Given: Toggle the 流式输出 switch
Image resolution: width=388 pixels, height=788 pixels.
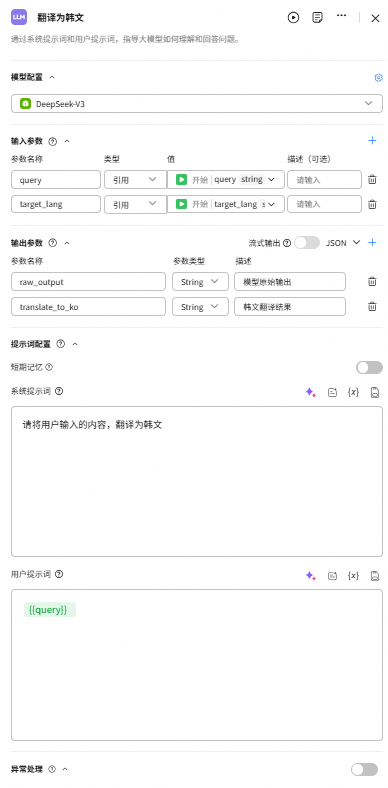Looking at the screenshot, I should pos(307,243).
